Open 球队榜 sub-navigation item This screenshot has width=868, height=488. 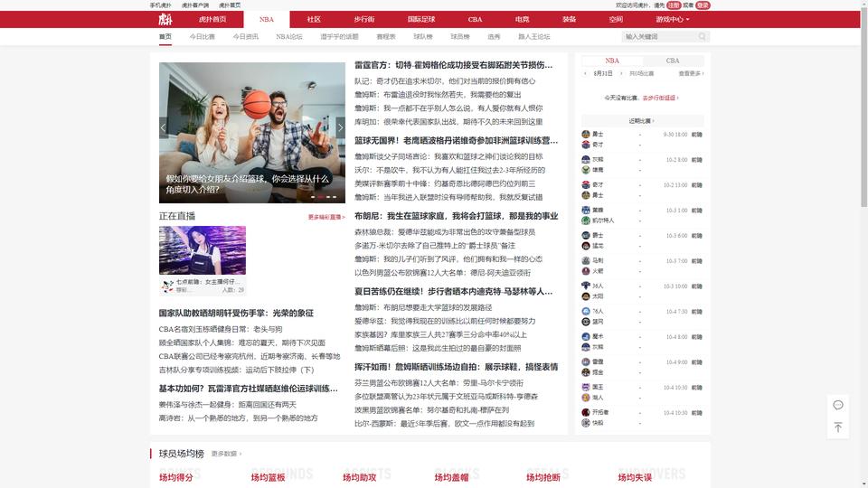(x=423, y=36)
